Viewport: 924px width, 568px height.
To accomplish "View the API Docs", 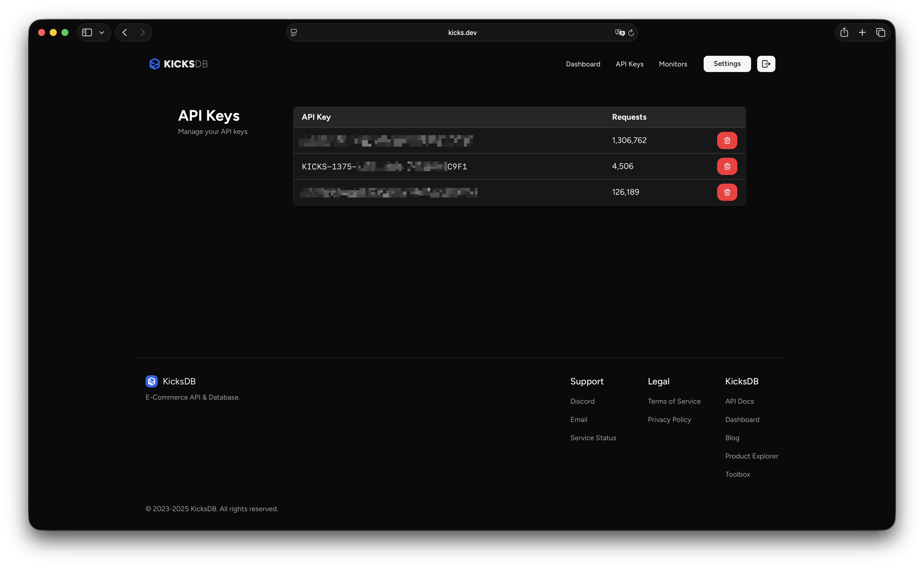I will (739, 401).
